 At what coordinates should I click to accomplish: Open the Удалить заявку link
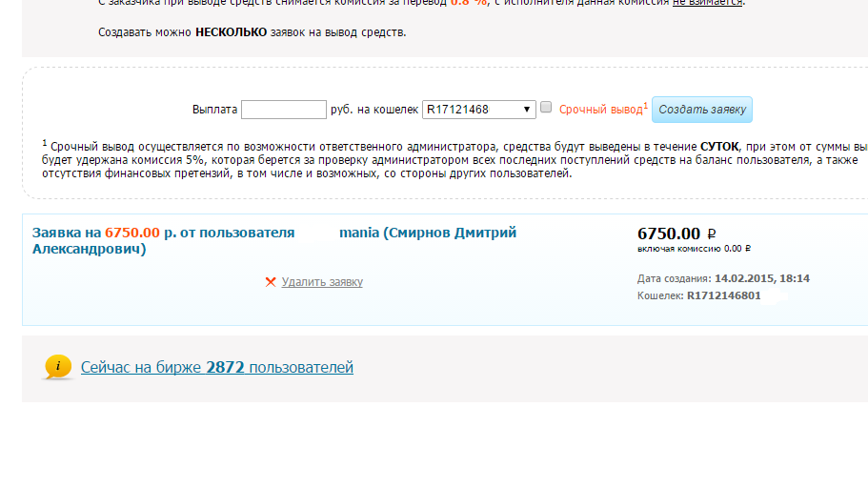(x=322, y=282)
